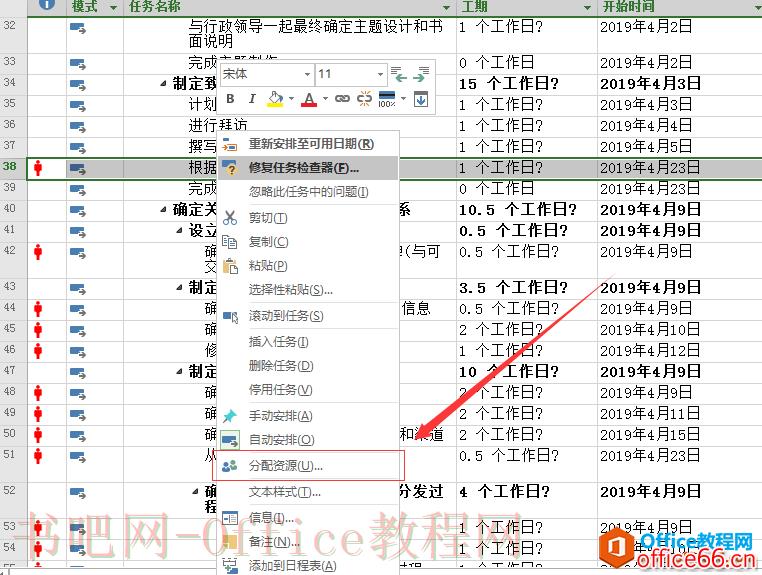
Task: Click overallocated red person icon in row 46
Action: (x=38, y=350)
